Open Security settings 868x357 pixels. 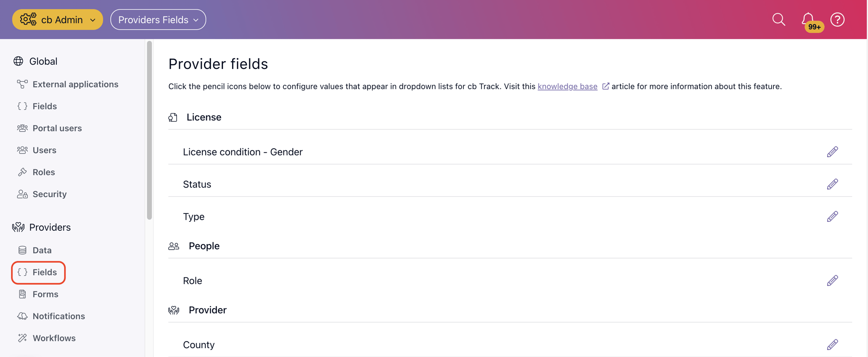tap(50, 194)
